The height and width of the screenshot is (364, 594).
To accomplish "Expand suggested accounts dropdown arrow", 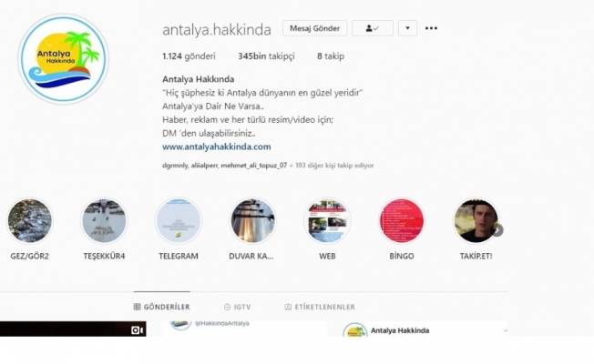I will [407, 28].
